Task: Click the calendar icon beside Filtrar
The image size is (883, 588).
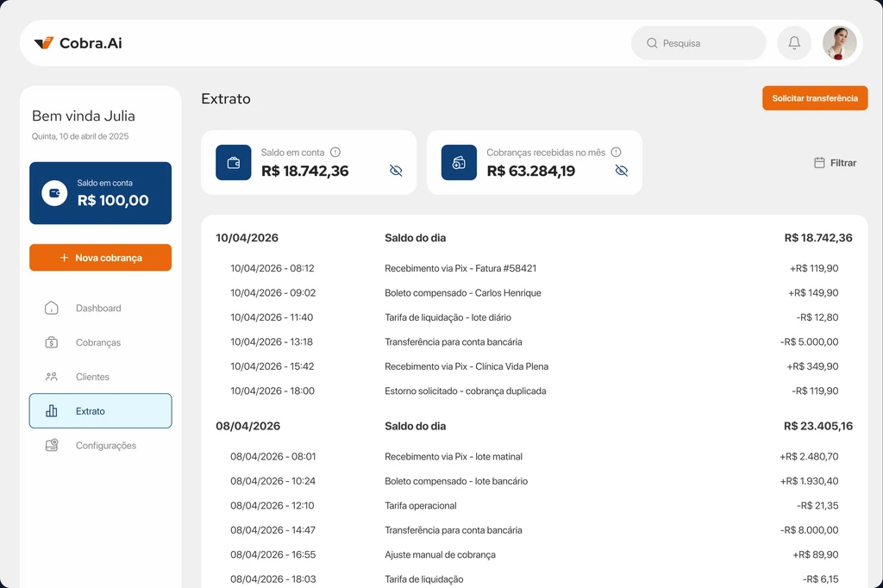Action: (819, 163)
